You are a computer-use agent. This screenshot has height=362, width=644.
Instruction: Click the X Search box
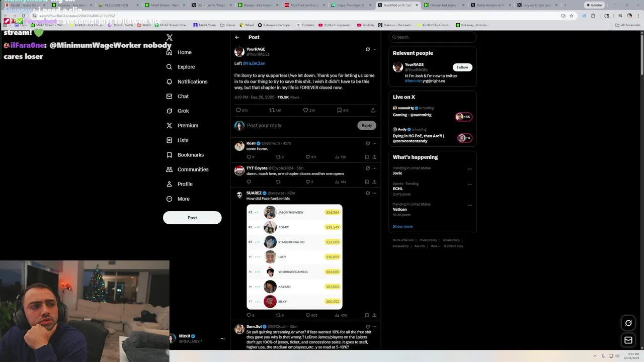pyautogui.click(x=433, y=37)
